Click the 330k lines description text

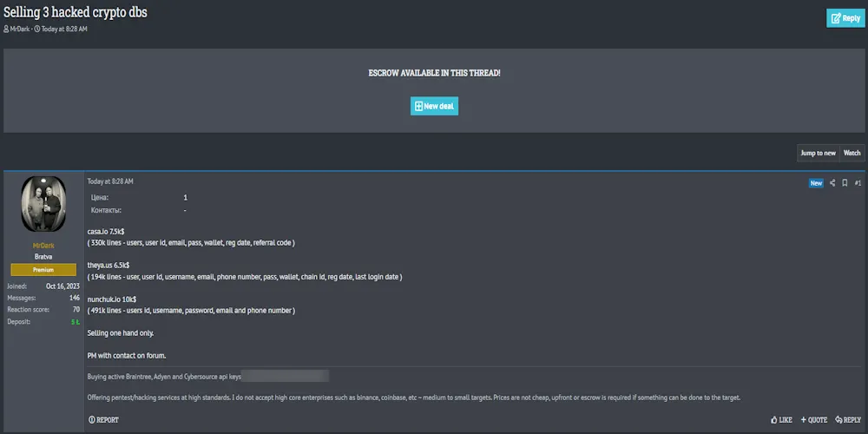(191, 243)
